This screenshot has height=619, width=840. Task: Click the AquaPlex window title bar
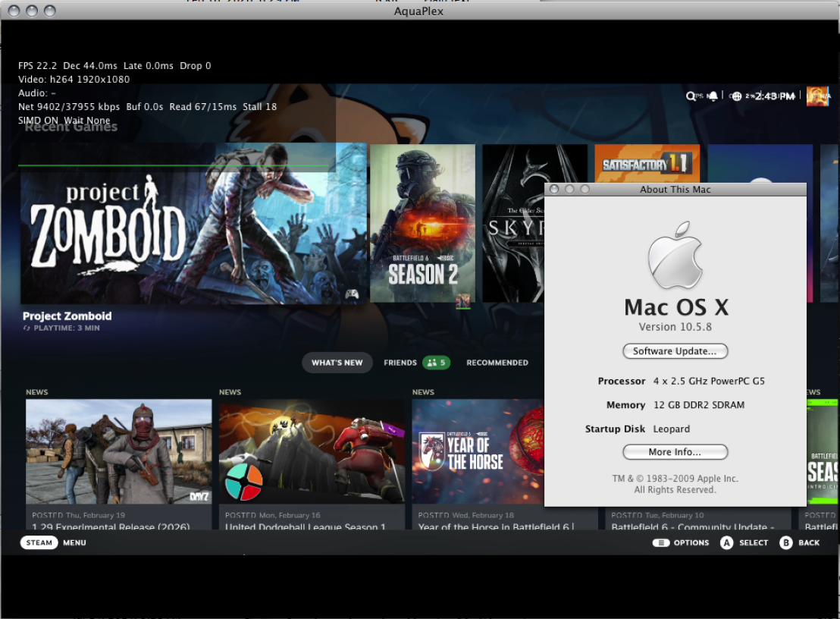419,11
